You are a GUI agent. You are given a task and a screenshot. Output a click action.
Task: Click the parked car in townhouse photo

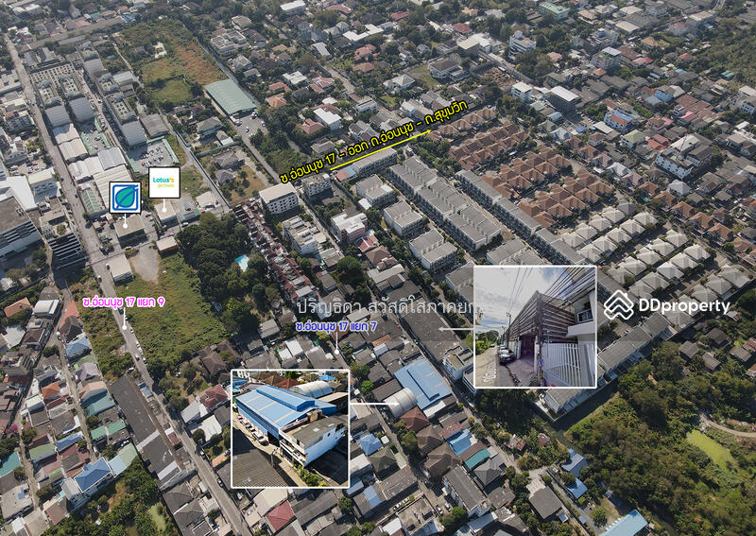[x=506, y=355]
